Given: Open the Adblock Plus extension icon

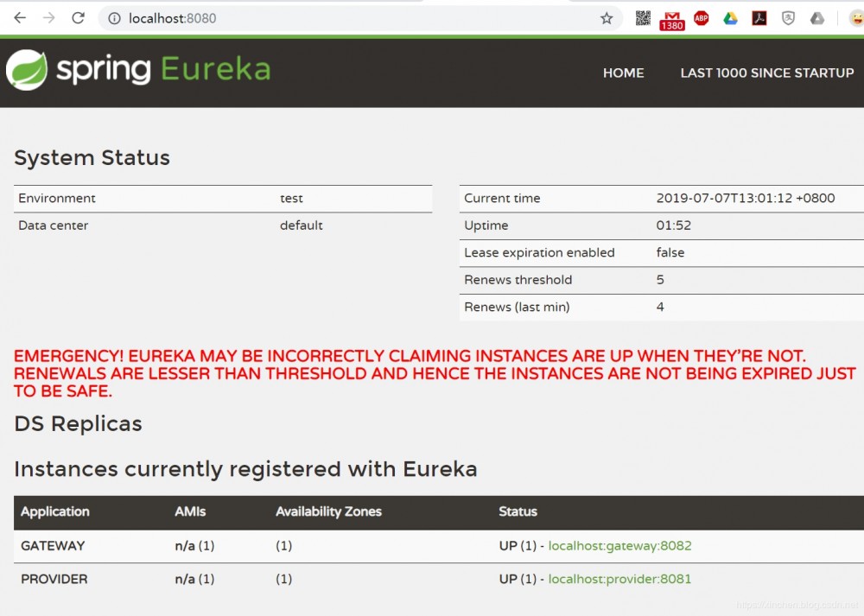Looking at the screenshot, I should [702, 18].
